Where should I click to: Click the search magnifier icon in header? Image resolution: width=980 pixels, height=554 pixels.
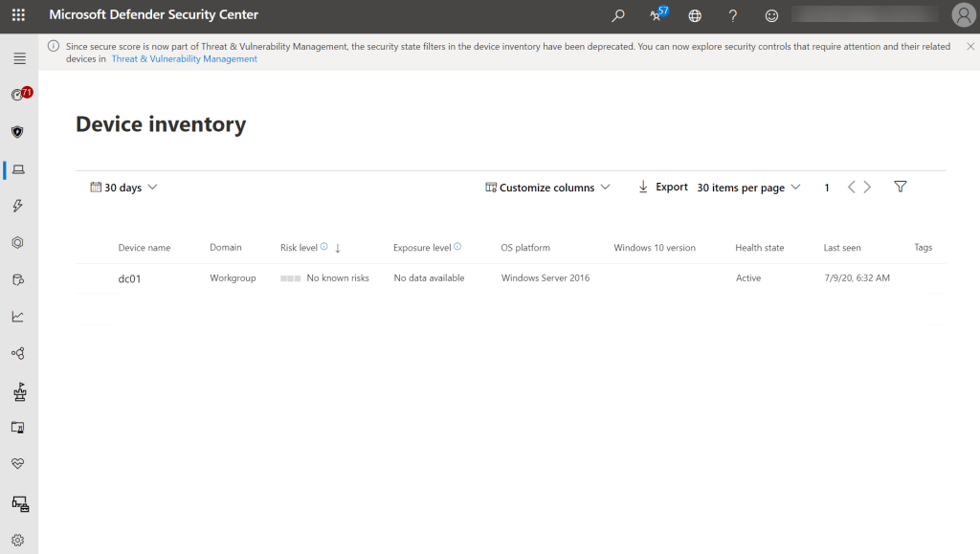[x=618, y=15]
